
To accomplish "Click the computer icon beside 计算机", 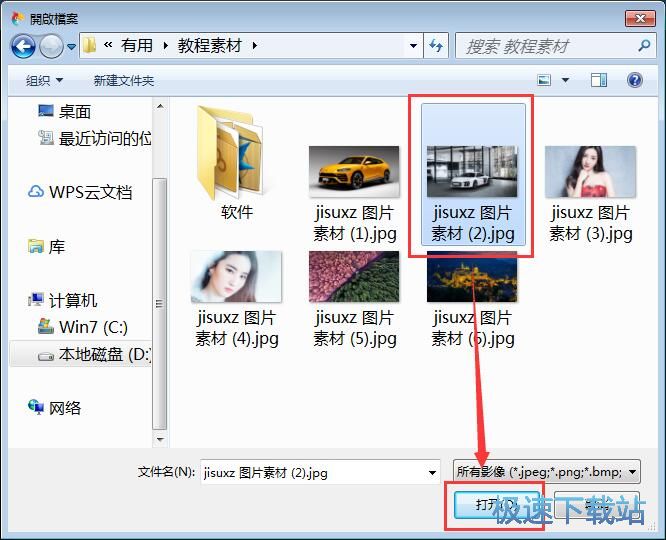I will (x=36, y=300).
